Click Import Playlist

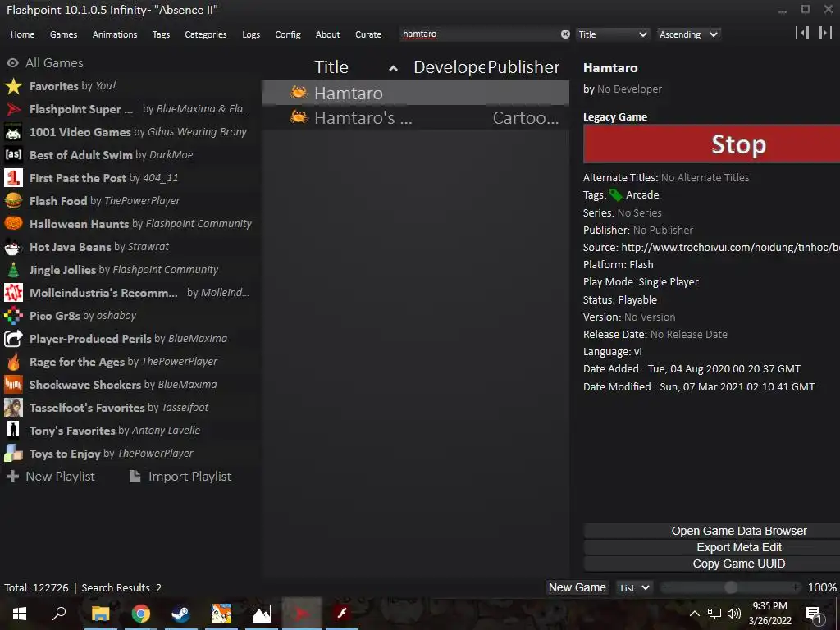tap(180, 477)
